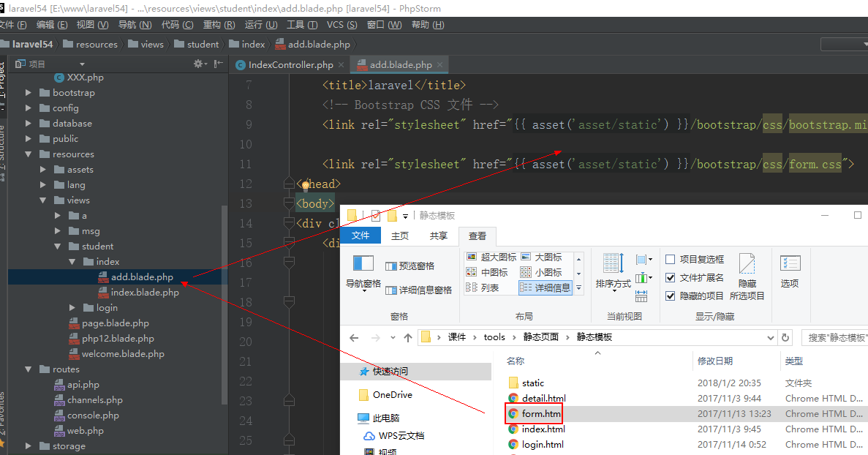Click the refresh icon beside the address bar

(786, 338)
